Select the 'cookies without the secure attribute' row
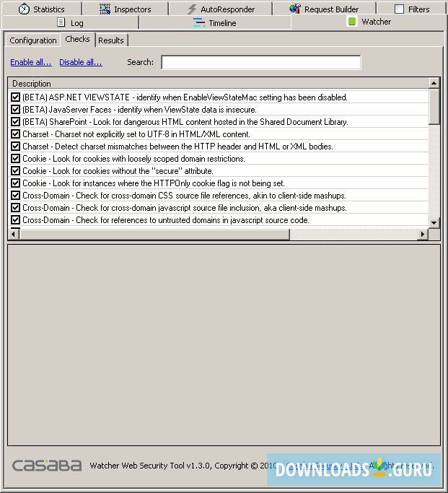 [x=118, y=171]
